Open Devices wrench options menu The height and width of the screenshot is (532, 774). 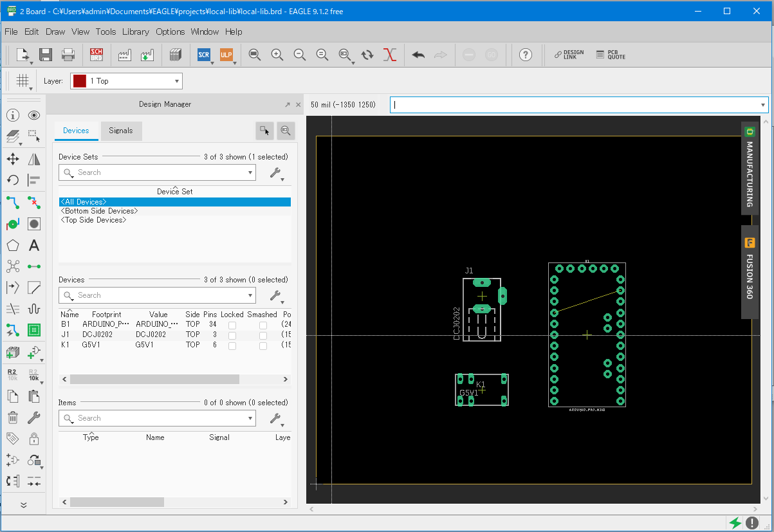pyautogui.click(x=277, y=296)
